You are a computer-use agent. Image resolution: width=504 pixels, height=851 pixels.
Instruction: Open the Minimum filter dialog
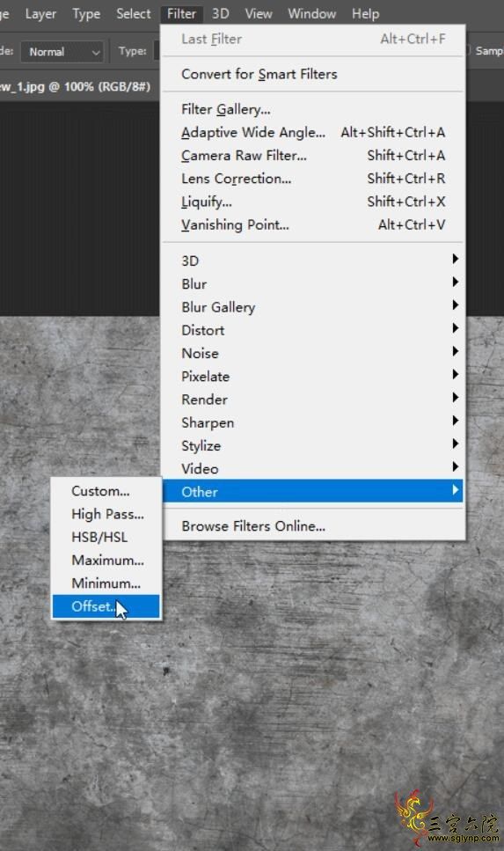[106, 583]
